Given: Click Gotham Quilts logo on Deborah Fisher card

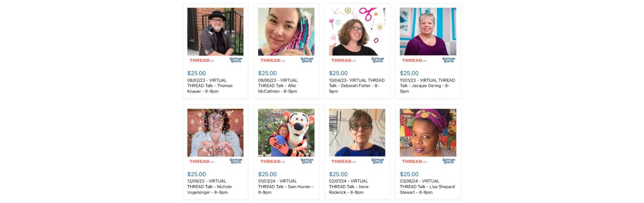Looking at the screenshot, I should click(377, 60).
